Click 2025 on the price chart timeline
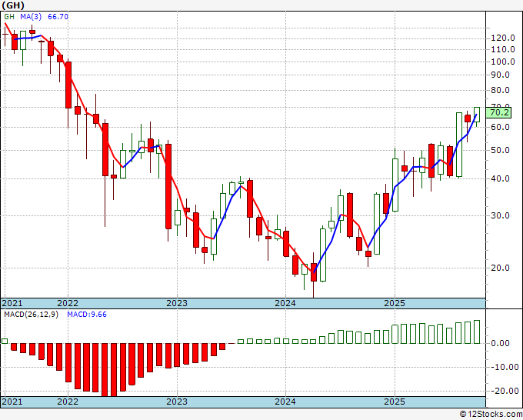The image size is (523, 420). [x=395, y=303]
